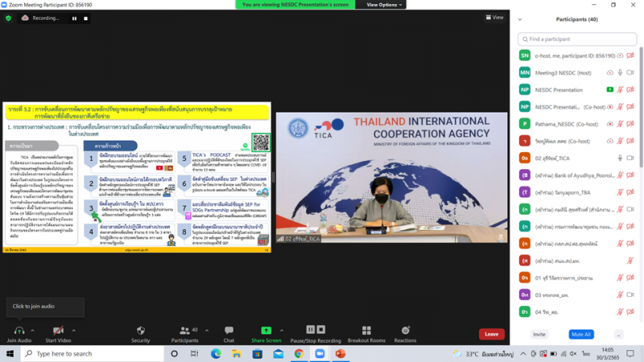Expand share screen options arrow
This screenshot has width=644, height=362.
281,331
